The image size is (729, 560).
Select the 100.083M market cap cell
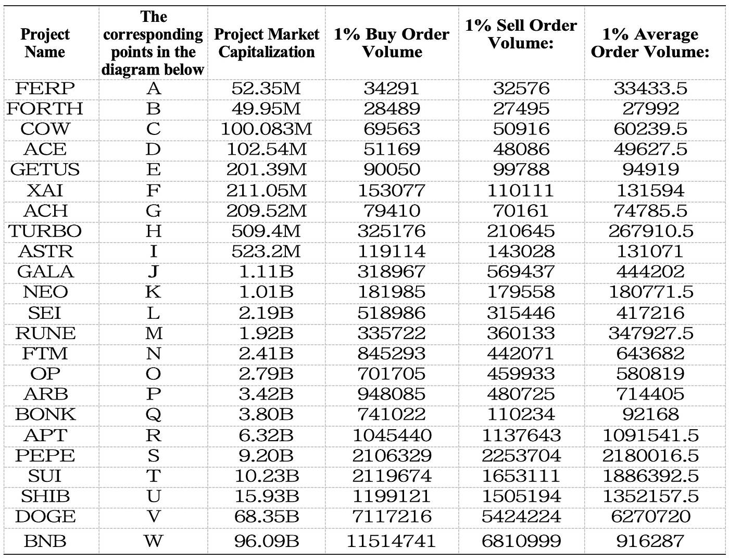[x=266, y=129]
